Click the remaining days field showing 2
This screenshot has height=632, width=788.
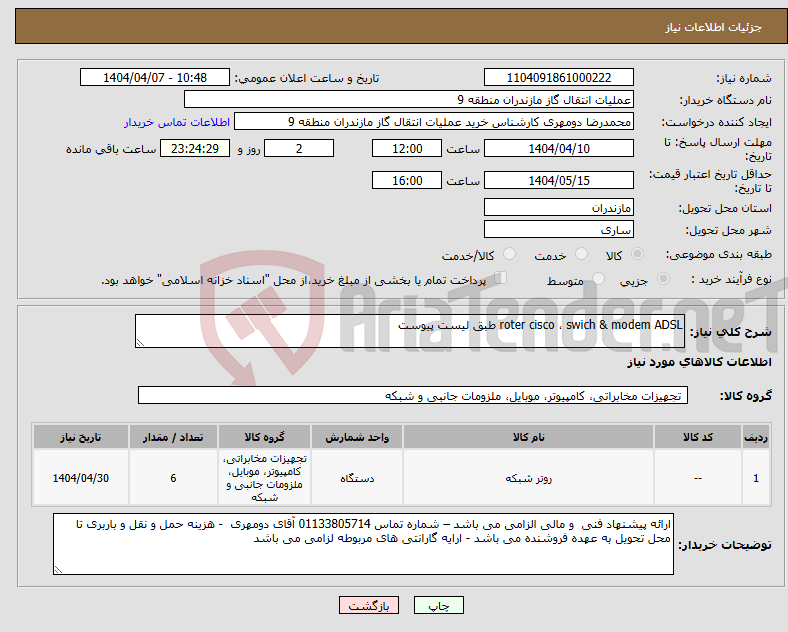(x=299, y=148)
